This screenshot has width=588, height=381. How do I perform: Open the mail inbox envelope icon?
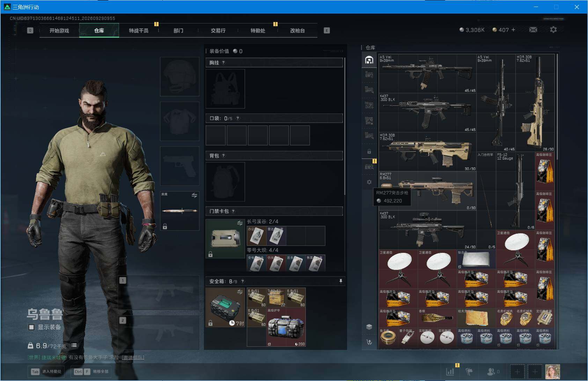[533, 30]
